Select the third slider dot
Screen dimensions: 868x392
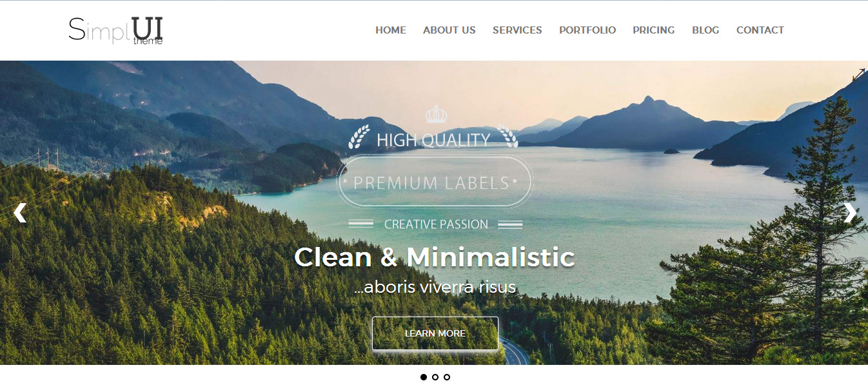pos(447,377)
